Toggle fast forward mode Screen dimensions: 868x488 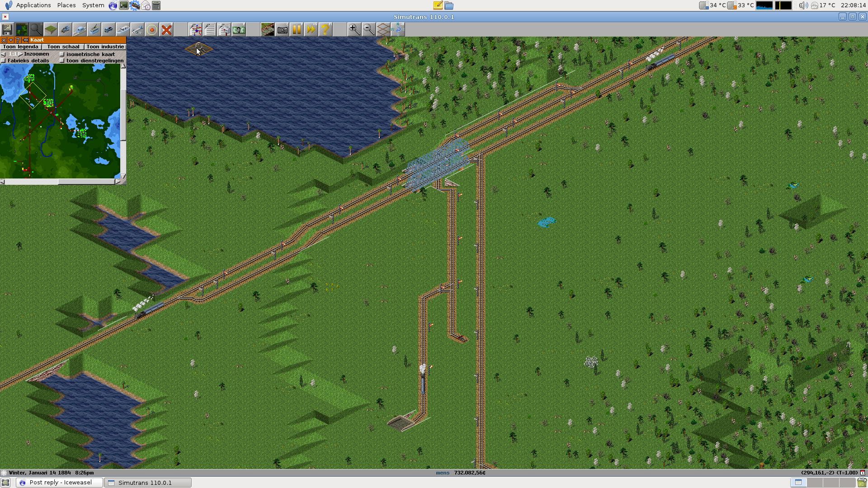click(311, 30)
